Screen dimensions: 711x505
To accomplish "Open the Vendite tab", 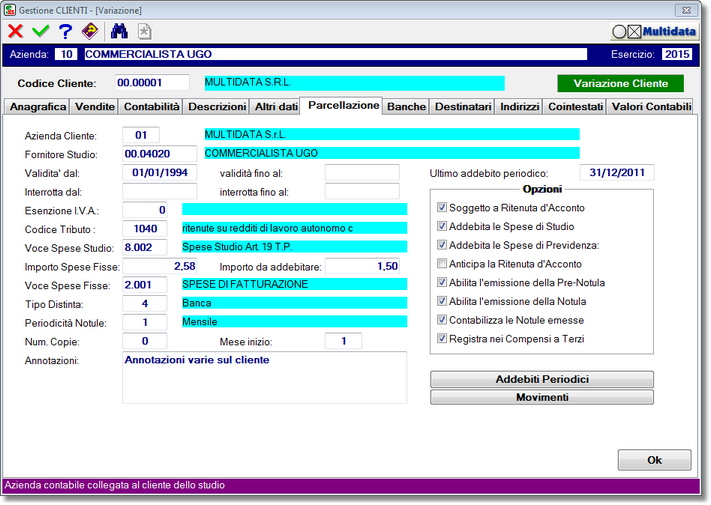I will 95,107.
